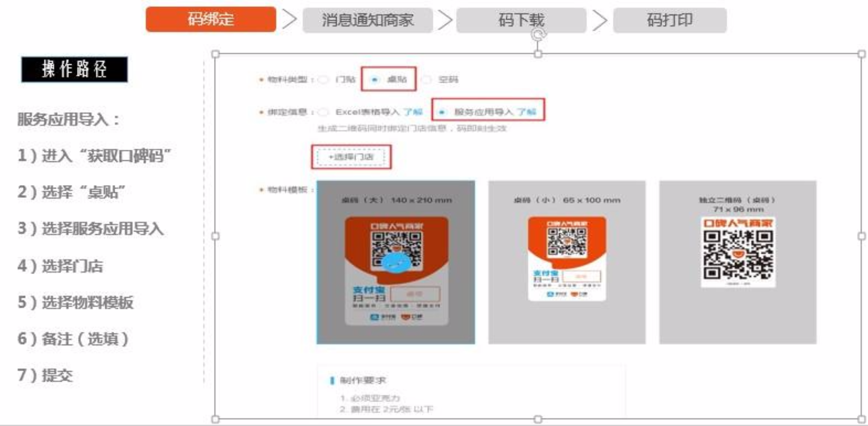Select Excel表格导入 binding option

323,112
